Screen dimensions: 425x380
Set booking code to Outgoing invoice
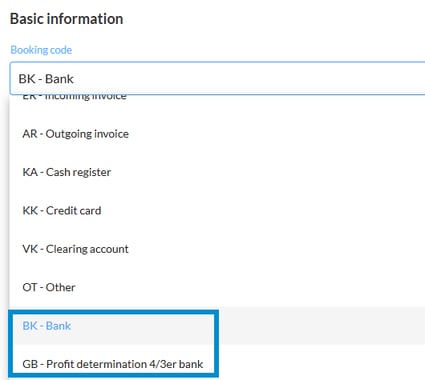pos(217,134)
